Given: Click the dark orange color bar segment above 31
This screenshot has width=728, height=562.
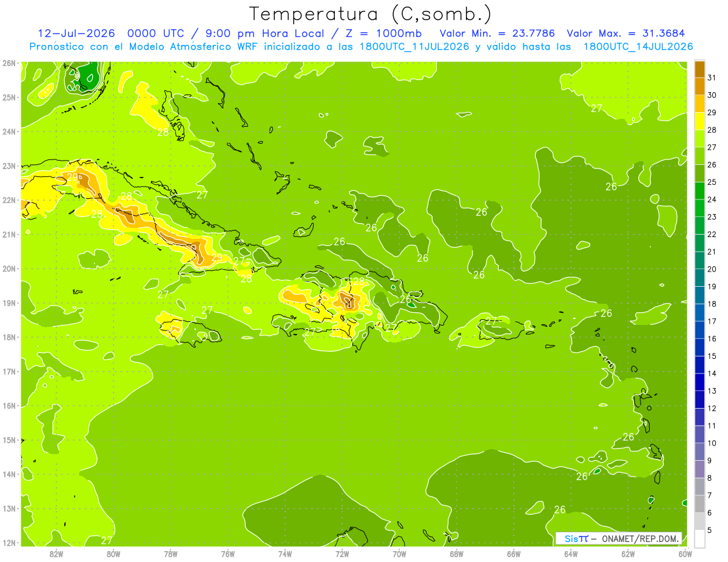Looking at the screenshot, I should coord(699,70).
